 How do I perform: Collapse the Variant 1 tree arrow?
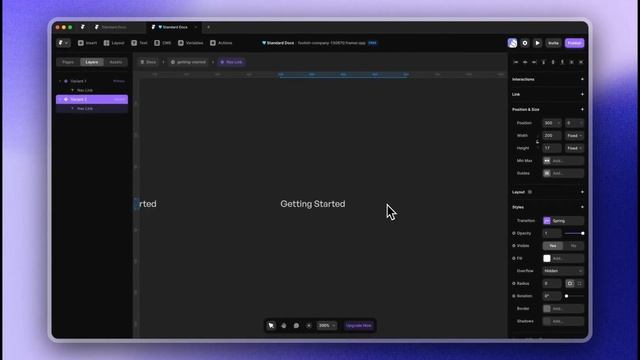(x=60, y=81)
